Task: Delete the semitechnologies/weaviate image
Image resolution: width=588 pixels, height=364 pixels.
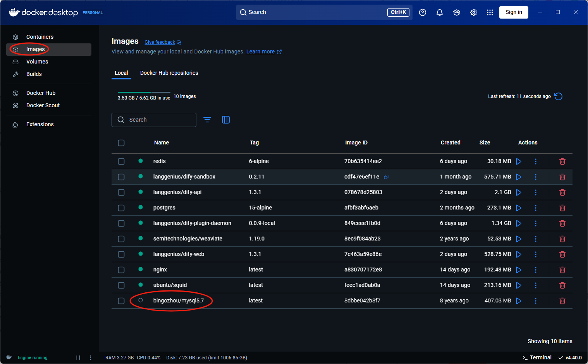Action: (x=562, y=239)
